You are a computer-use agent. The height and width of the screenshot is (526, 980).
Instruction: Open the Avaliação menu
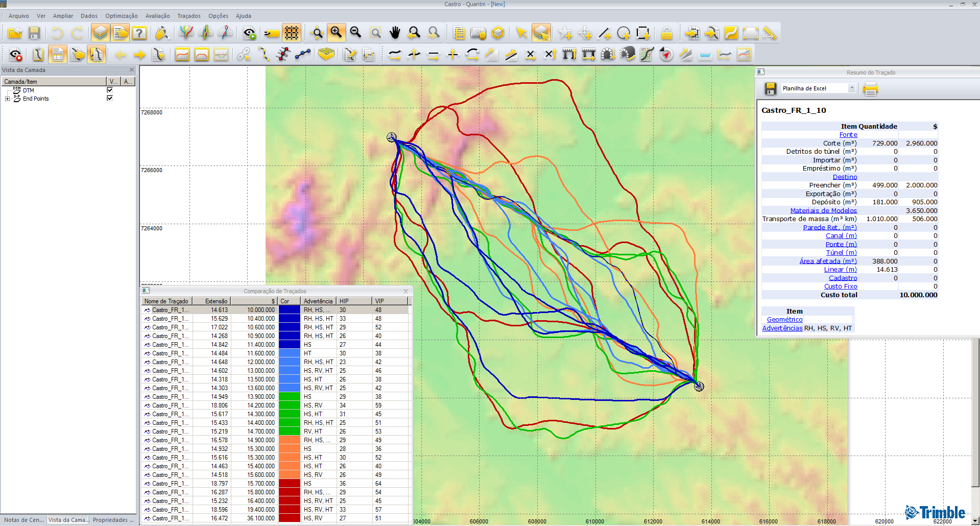coord(158,16)
